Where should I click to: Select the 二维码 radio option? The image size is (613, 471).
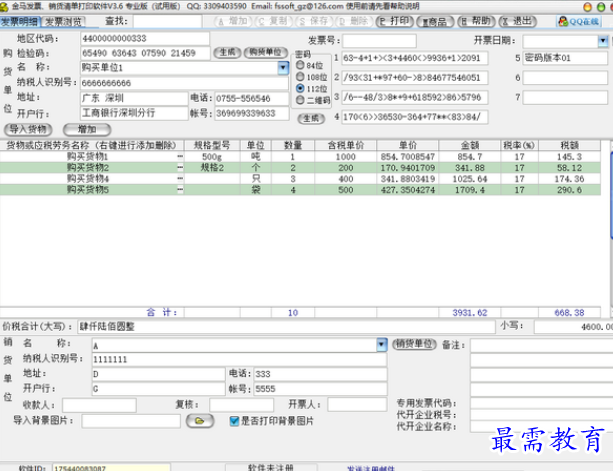tap(300, 100)
